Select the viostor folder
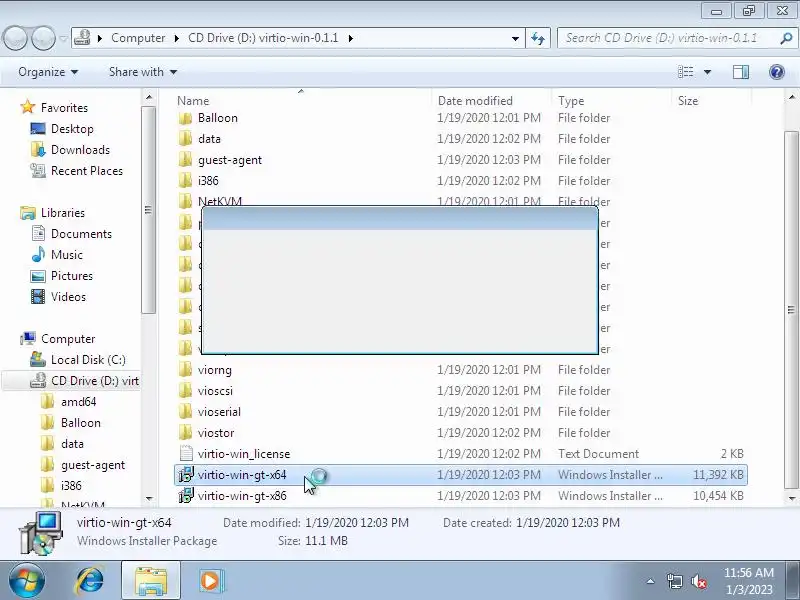The width and height of the screenshot is (800, 600). point(216,433)
